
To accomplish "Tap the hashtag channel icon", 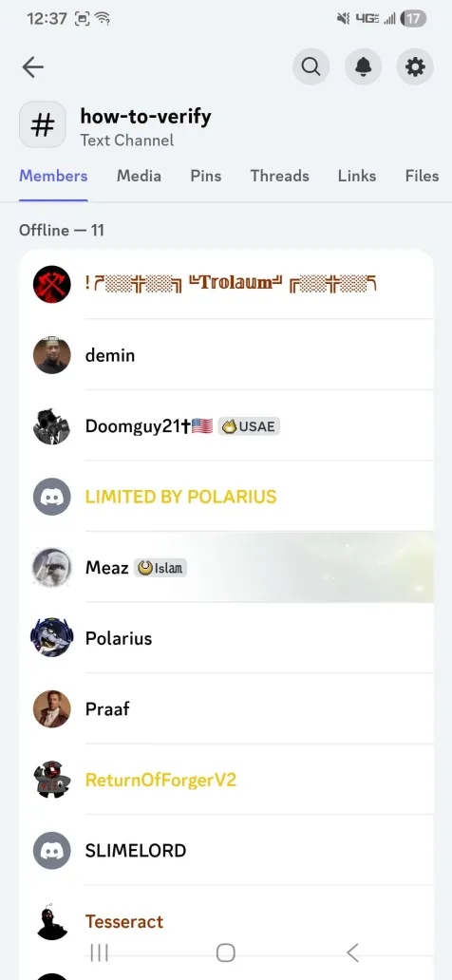I will click(x=43, y=124).
